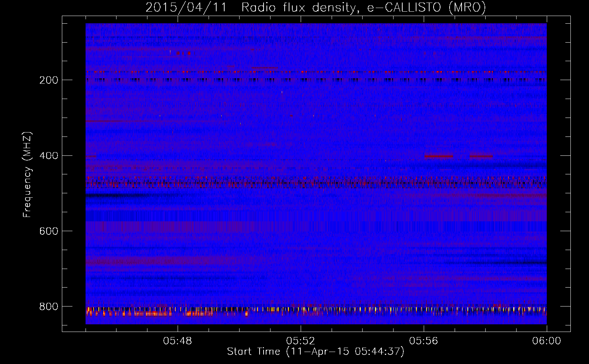Click the 200 frequency tick label
This screenshot has width=589, height=364.
(49, 80)
